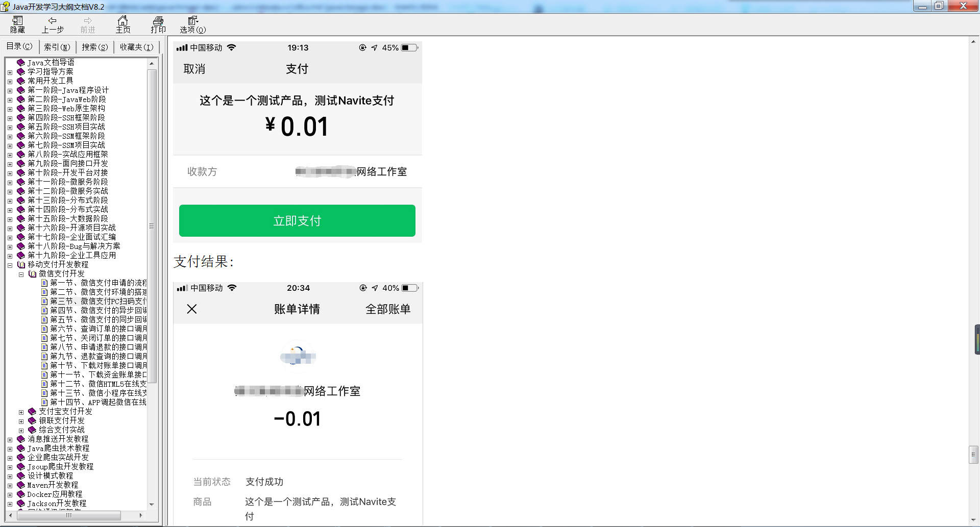The width and height of the screenshot is (980, 527).
Task: Click the tree panel scroll-down arrow
Action: coord(152,504)
